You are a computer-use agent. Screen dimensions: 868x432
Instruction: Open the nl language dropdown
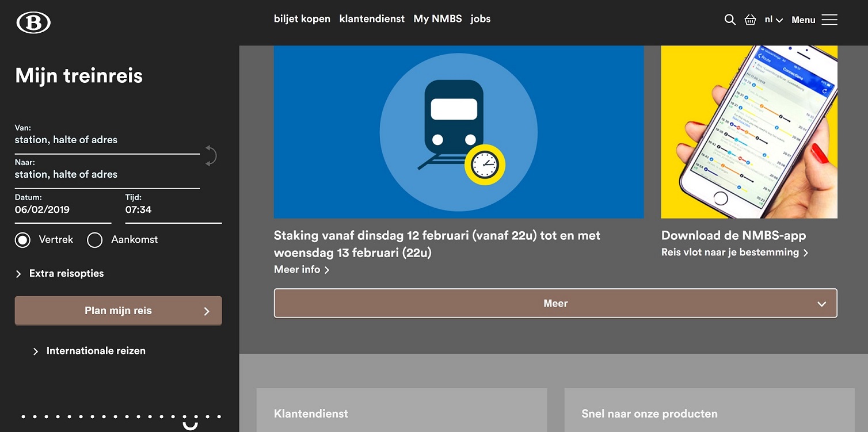774,20
